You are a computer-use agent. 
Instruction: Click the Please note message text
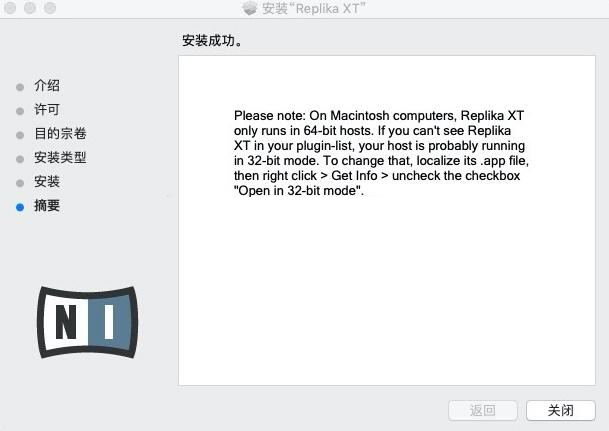coord(381,153)
